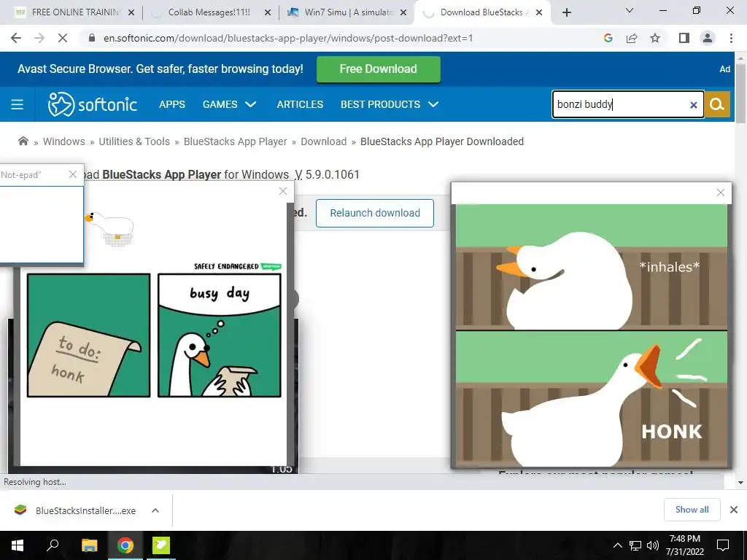Click the small desktop goose
747x560 pixels.
click(111, 227)
